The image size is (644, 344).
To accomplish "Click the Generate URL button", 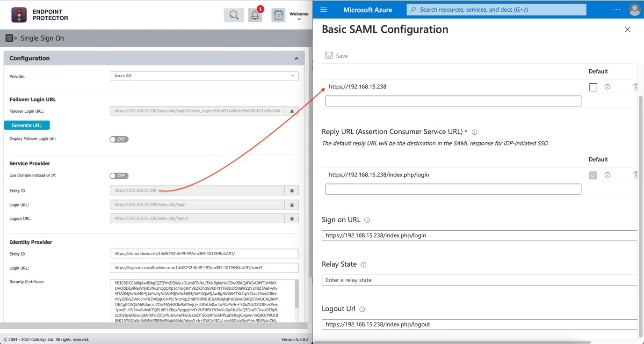I will tap(27, 125).
